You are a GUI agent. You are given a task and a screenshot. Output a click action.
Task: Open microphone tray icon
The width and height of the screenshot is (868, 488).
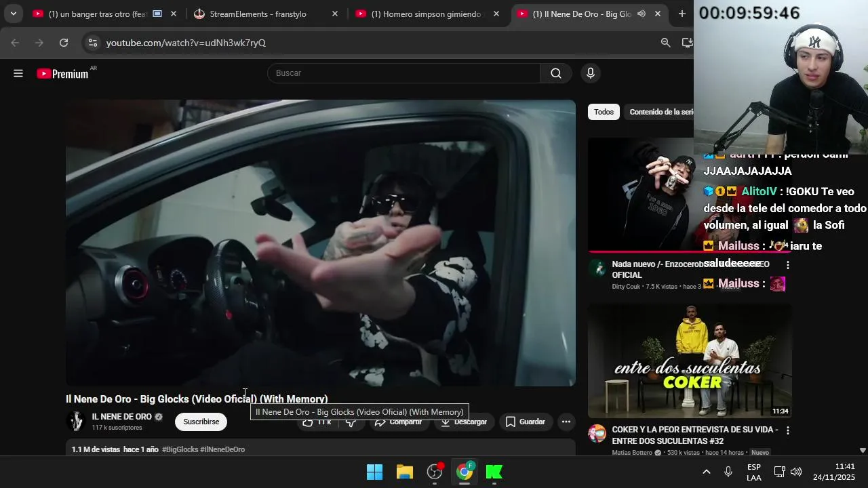point(728,472)
